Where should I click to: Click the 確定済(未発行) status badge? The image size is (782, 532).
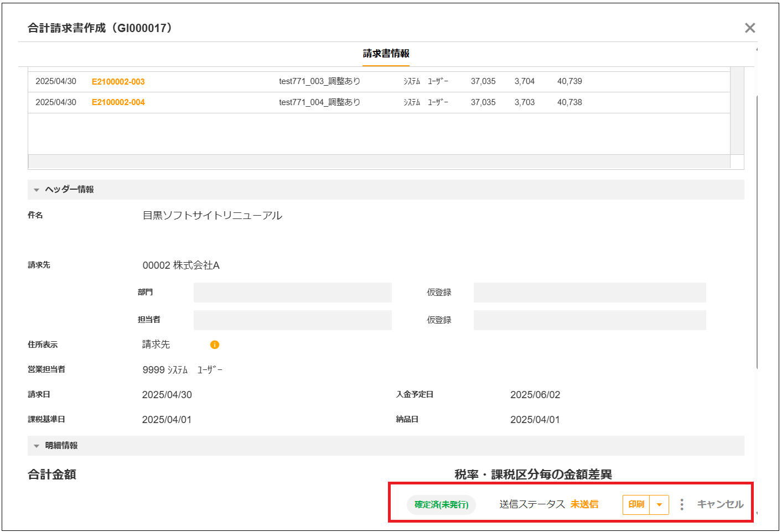[441, 504]
